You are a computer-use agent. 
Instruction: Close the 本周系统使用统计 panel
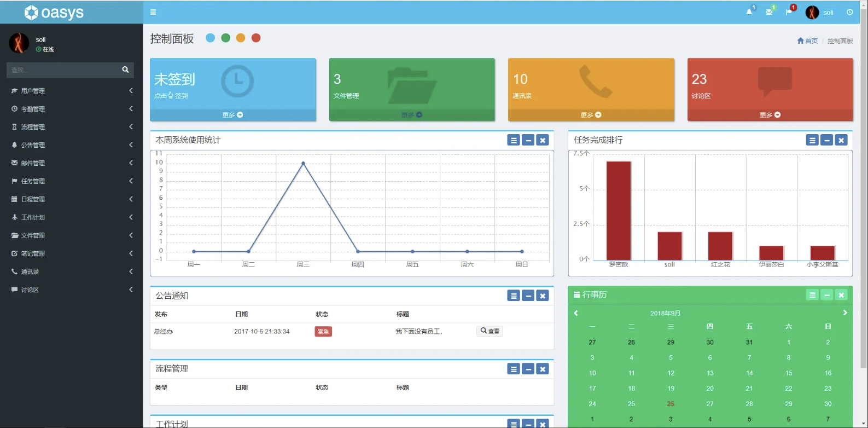pos(543,140)
